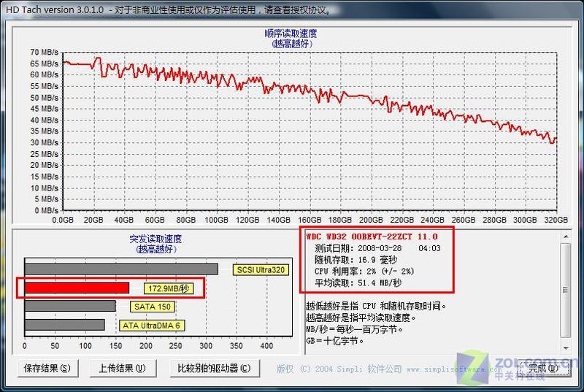
Task: Click MB/秒=每秒一百万字节 explanation line
Action: click(x=355, y=329)
